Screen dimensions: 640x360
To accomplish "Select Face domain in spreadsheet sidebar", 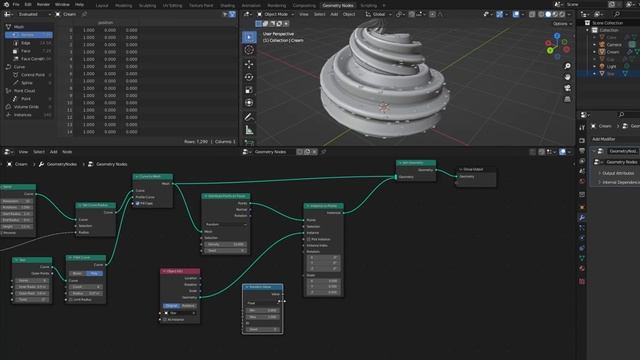I will [x=26, y=51].
